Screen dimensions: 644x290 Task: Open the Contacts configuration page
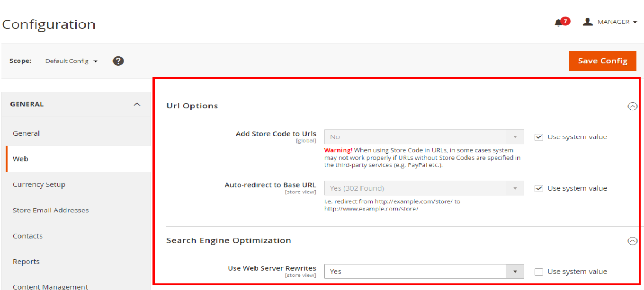tap(27, 236)
